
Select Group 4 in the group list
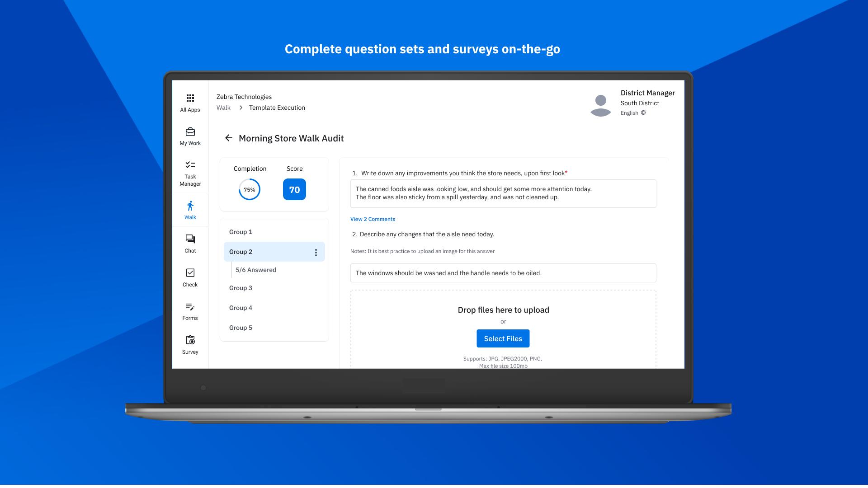point(274,308)
